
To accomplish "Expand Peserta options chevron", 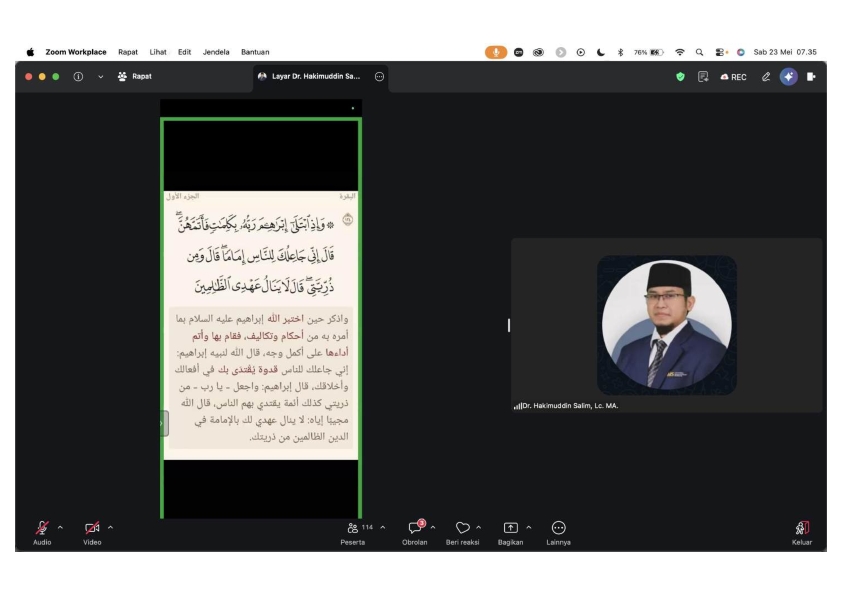I will 382,527.
